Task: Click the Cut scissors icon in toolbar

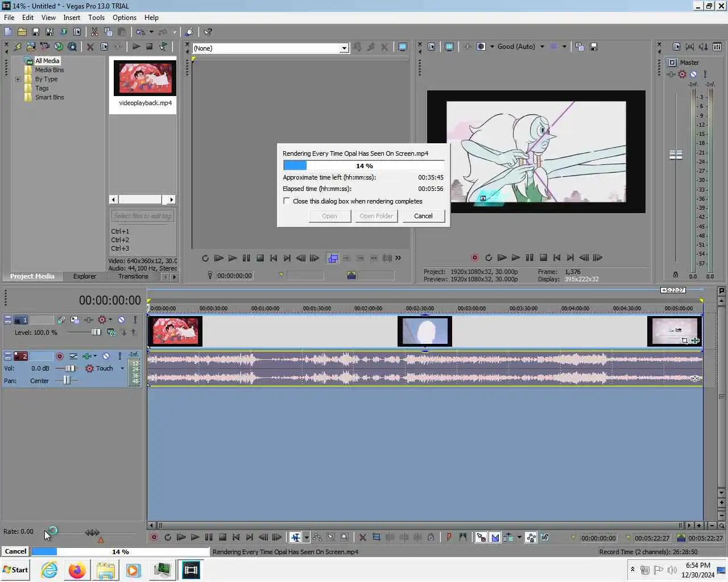Action: coord(94,32)
